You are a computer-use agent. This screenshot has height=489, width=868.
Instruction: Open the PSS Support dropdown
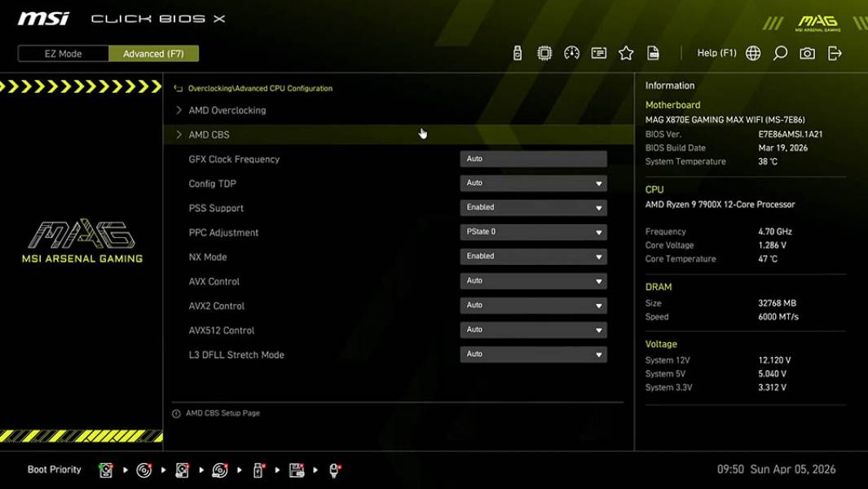point(533,207)
